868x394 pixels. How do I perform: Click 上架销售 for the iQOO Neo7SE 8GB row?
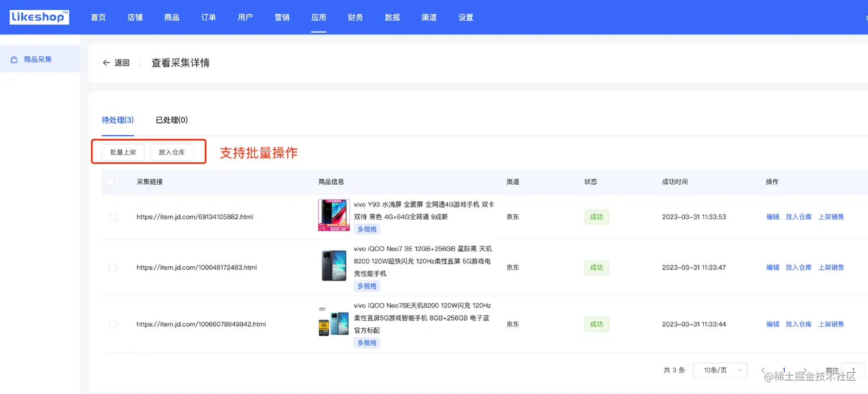(x=831, y=324)
